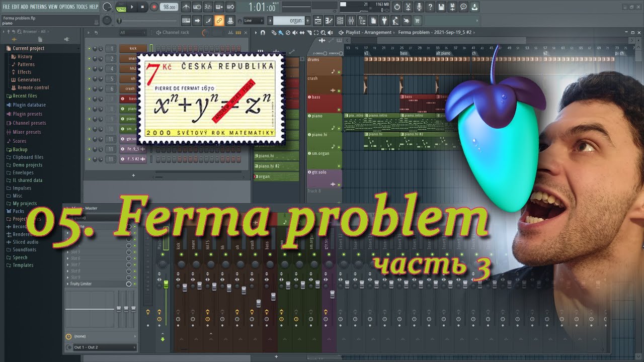Click the Master fader in the mixer

(x=166, y=285)
